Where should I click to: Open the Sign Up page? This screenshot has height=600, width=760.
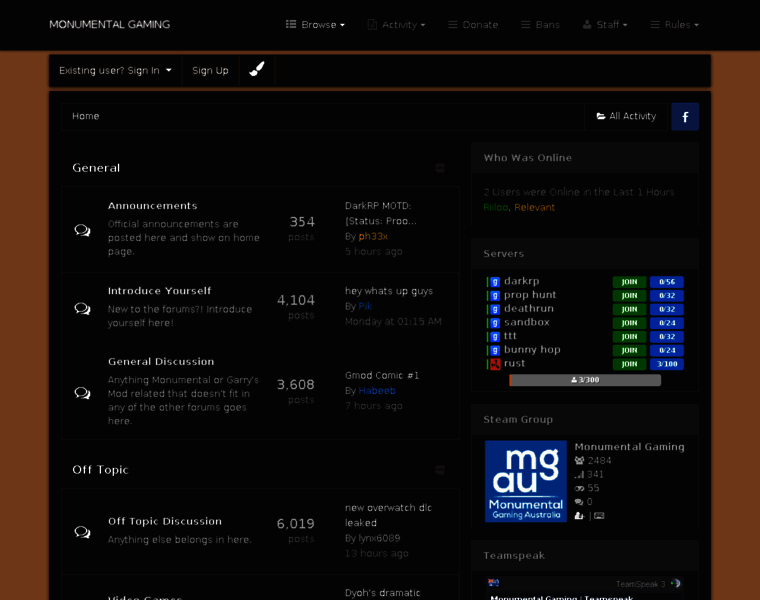[210, 70]
